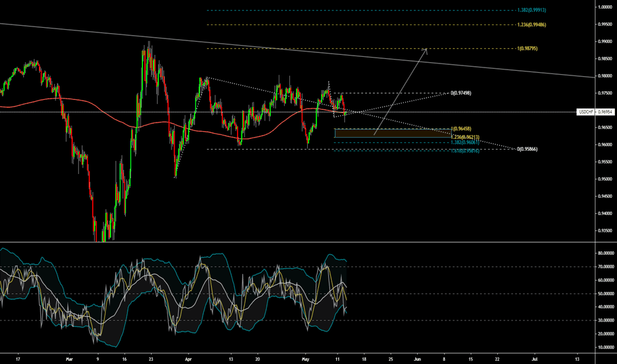This screenshot has width=617, height=364.
Task: Click date 22 on the time axis
Action: point(497,359)
